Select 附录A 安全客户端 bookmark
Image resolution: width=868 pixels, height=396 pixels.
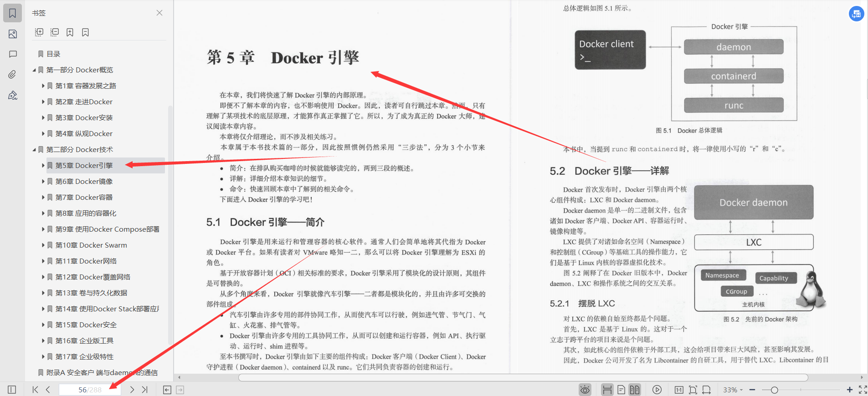point(102,372)
